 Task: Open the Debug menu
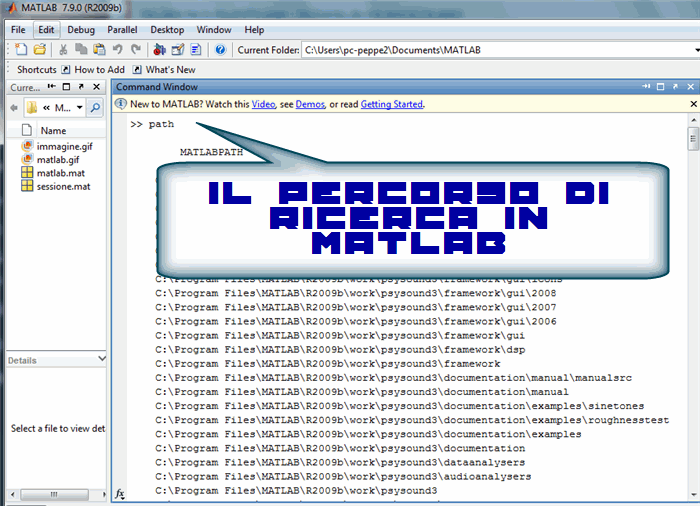pos(81,30)
